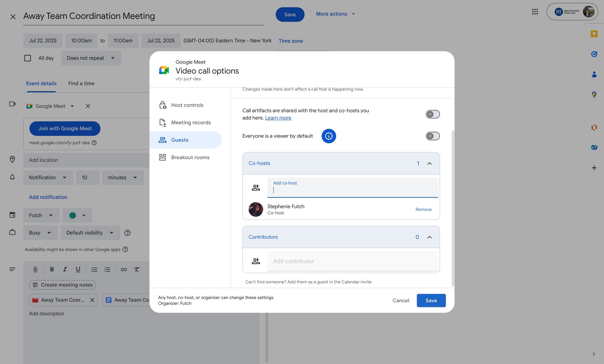Image resolution: width=604 pixels, height=364 pixels.
Task: Click the attachment paperclip icon
Action: click(35, 270)
